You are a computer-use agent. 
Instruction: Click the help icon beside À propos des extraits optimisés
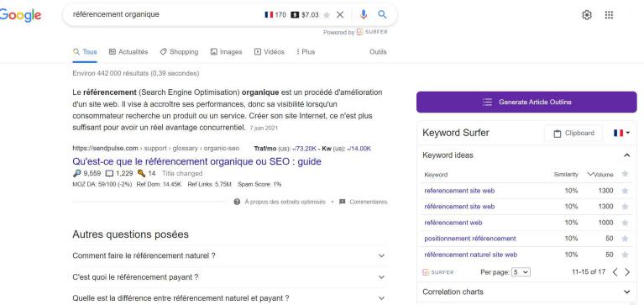pos(237,202)
